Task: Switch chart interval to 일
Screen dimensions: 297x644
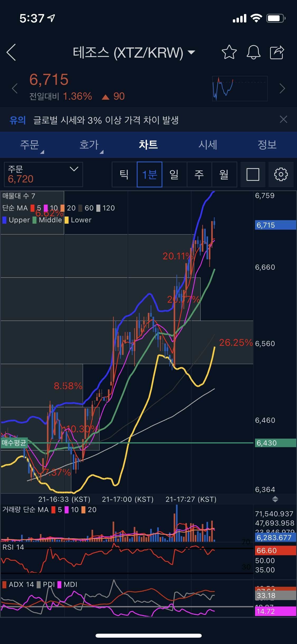Action: (174, 174)
